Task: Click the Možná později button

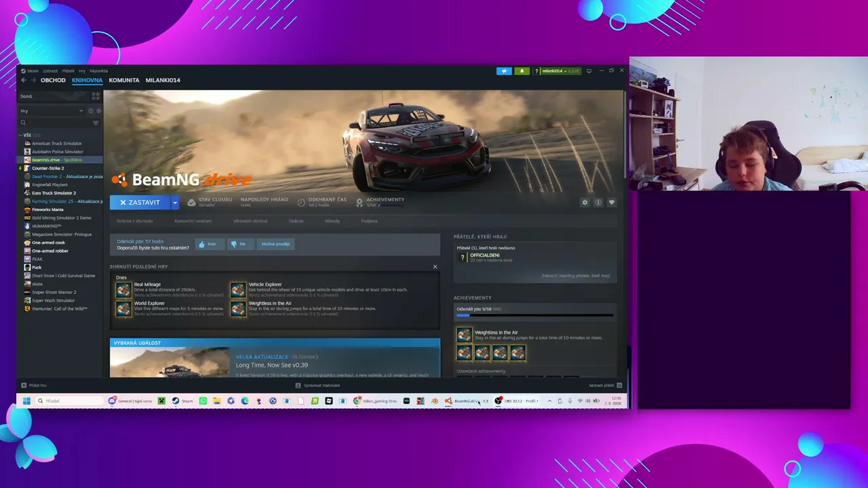Action: pos(275,244)
